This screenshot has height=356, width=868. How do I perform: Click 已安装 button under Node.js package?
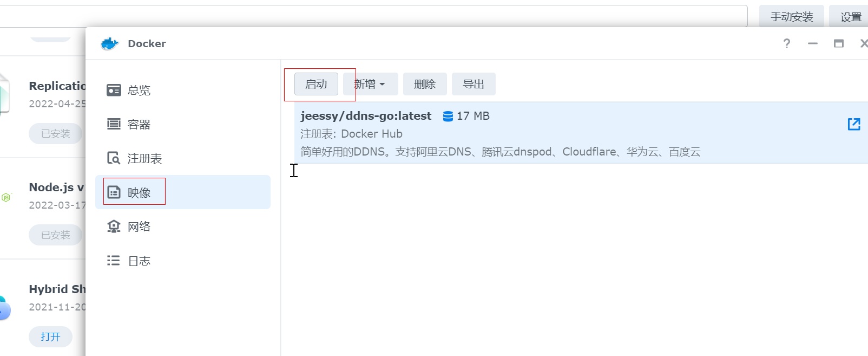pyautogui.click(x=55, y=235)
